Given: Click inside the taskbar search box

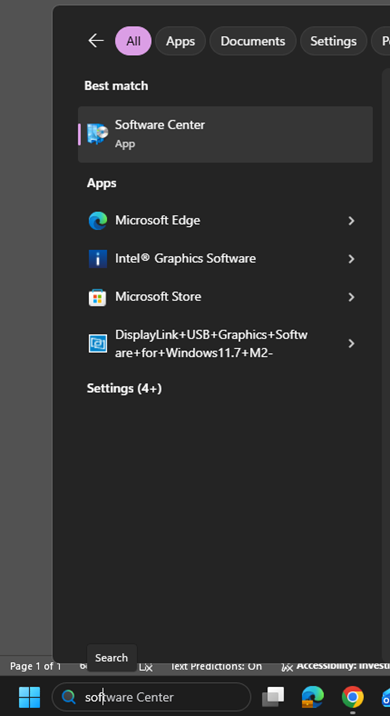Looking at the screenshot, I should point(151,697).
